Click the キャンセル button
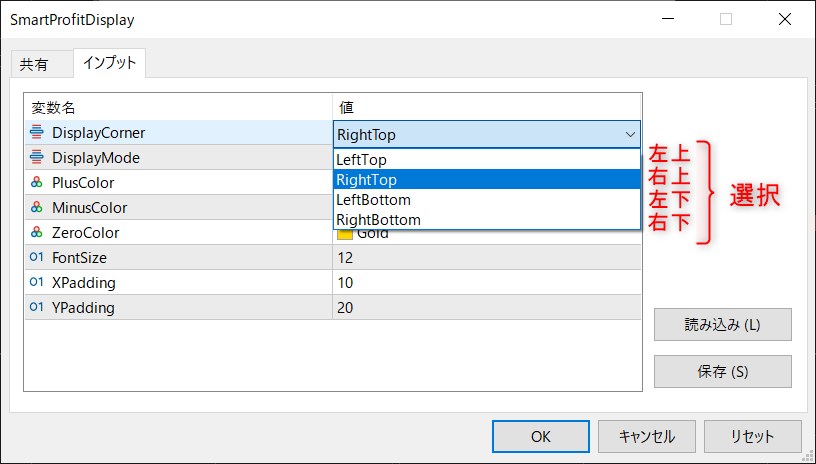The width and height of the screenshot is (816, 464). [646, 436]
